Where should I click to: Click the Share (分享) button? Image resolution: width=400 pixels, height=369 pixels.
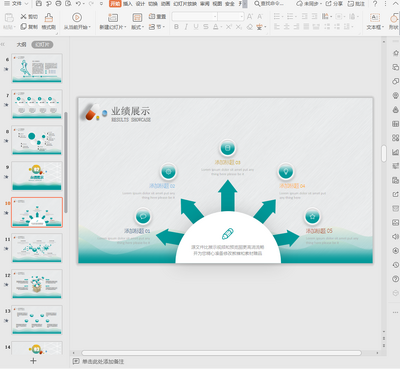point(334,4)
